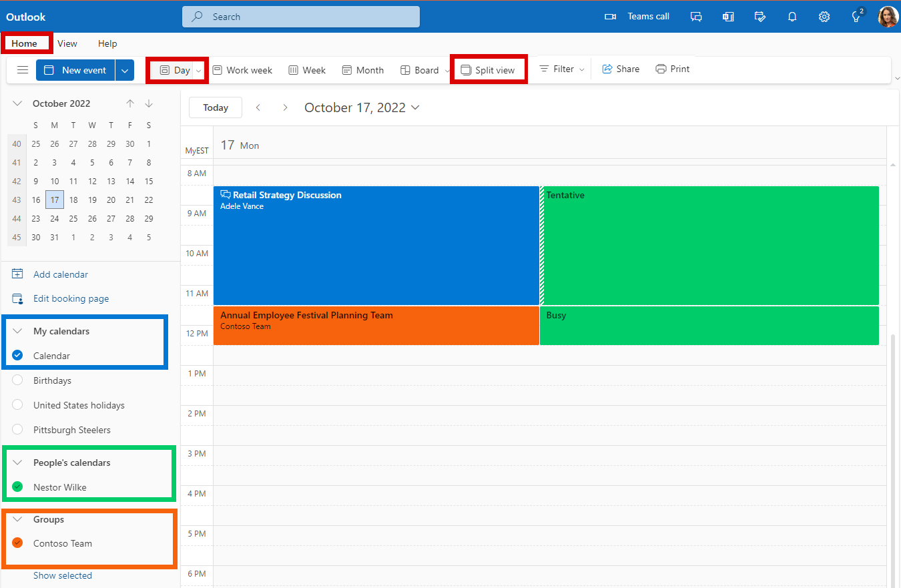Enable Pittsburgh Steelers calendar
Screen dimensions: 901x588
[18, 430]
